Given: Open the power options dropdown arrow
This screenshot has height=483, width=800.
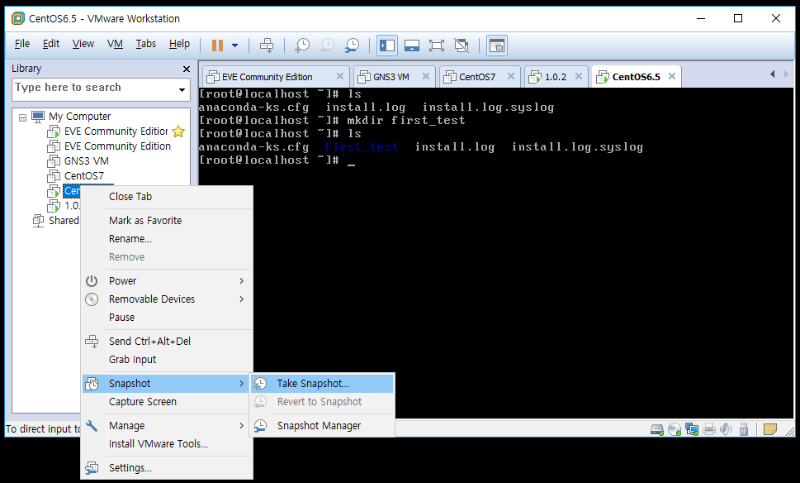Looking at the screenshot, I should [x=235, y=45].
